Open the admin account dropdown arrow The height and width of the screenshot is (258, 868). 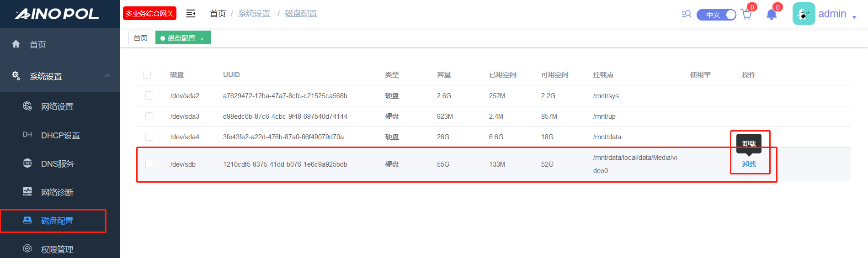tap(854, 17)
